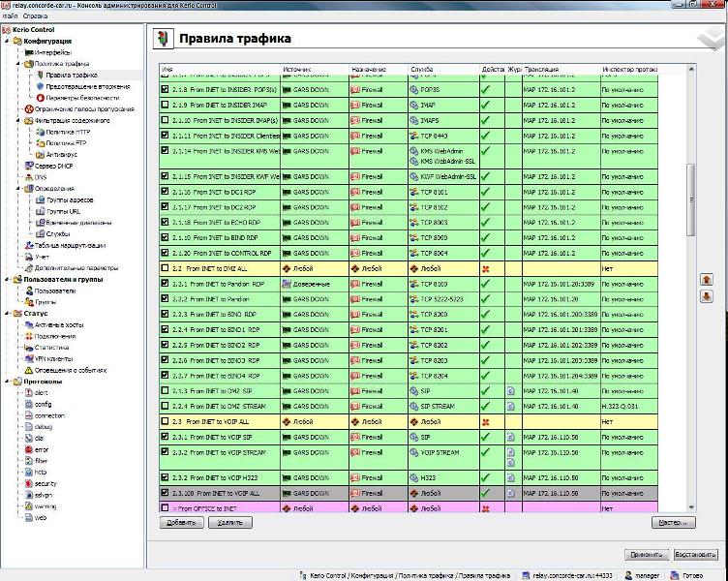This screenshot has width=728, height=581.
Task: Sort by the Назначение column header
Action: pyautogui.click(x=379, y=69)
